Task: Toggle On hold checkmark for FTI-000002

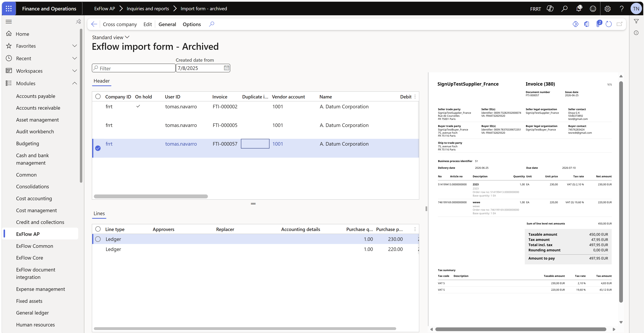Action: [x=138, y=106]
